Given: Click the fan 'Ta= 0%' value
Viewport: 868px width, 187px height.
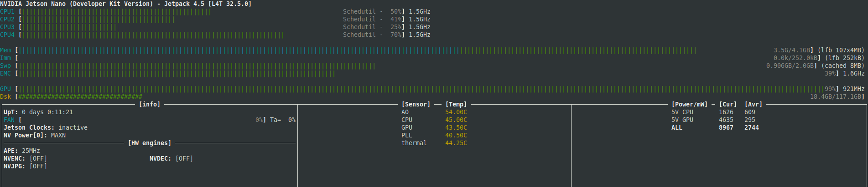Looking at the screenshot, I should click(283, 120).
